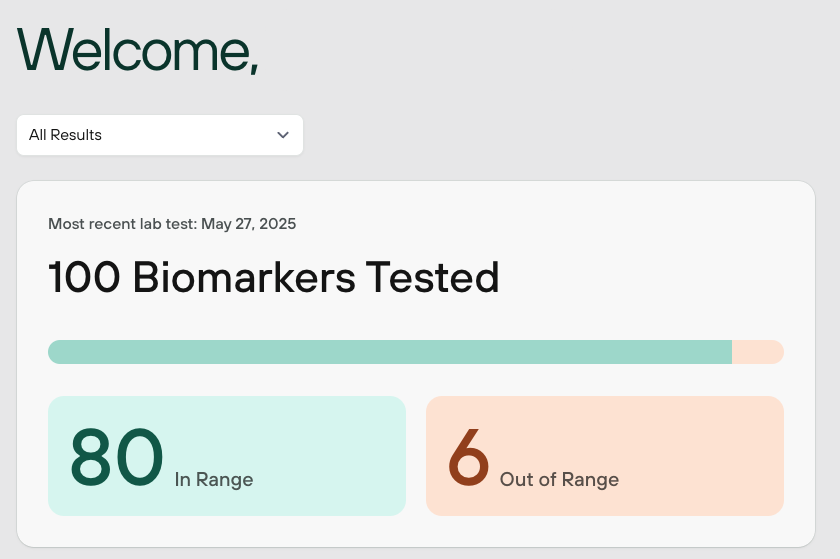Click the green in-range portion of progress bar

click(x=390, y=352)
